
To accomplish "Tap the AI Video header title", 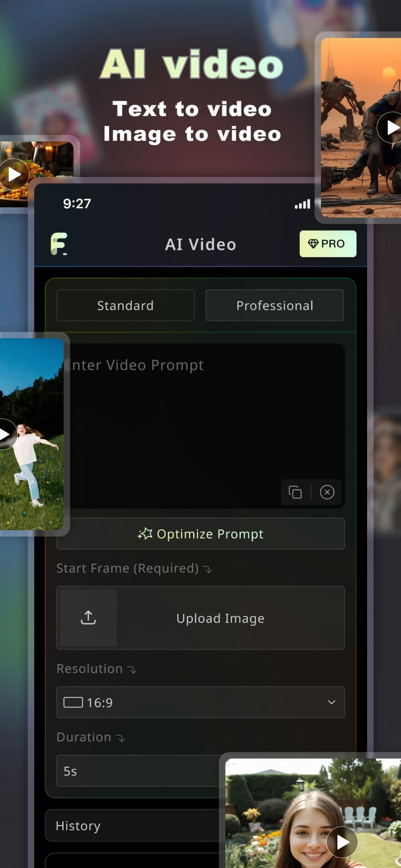I will (x=200, y=244).
